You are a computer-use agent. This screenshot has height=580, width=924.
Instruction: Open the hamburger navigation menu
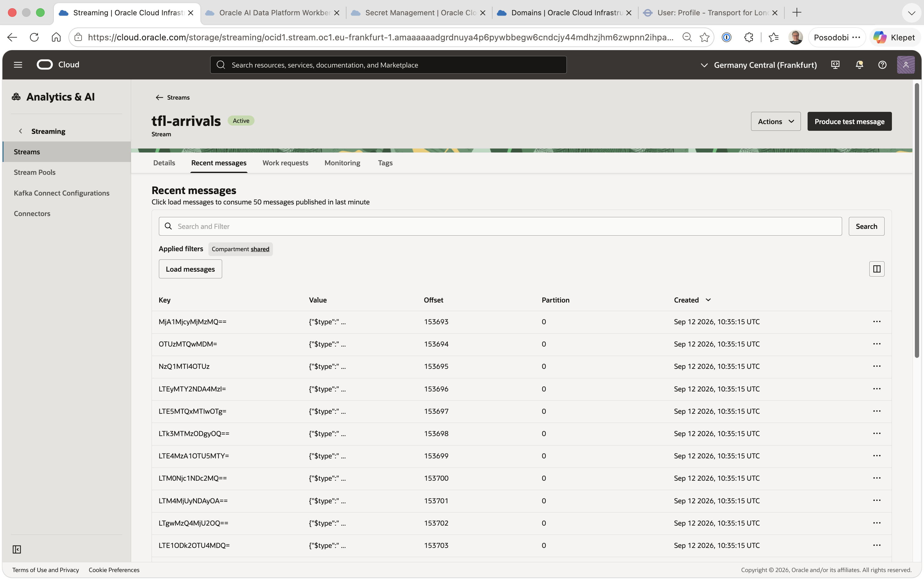(18, 65)
